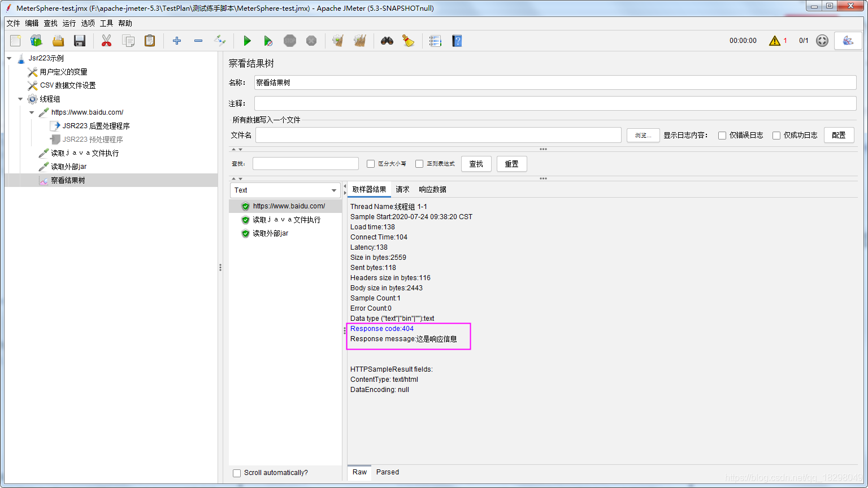Switch to the 响应数据 tab
868x488 pixels.
tap(432, 190)
